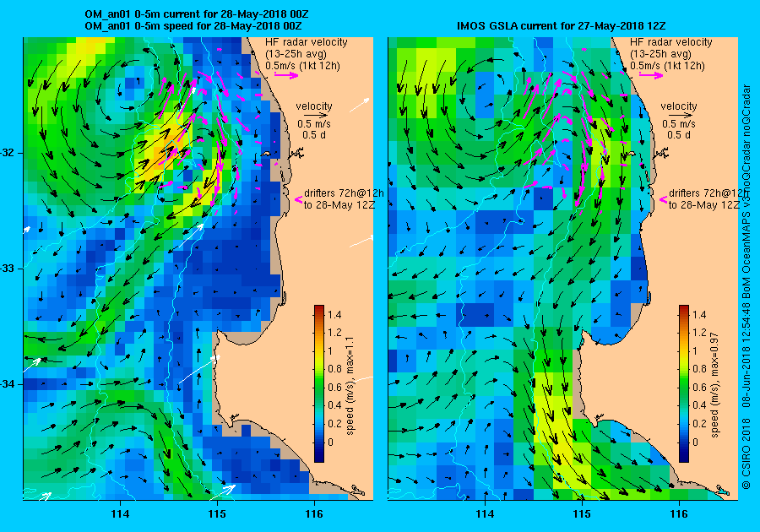Click the black velocity reference arrow on right map
Screen dimensions: 760x532
pyautogui.click(x=679, y=116)
